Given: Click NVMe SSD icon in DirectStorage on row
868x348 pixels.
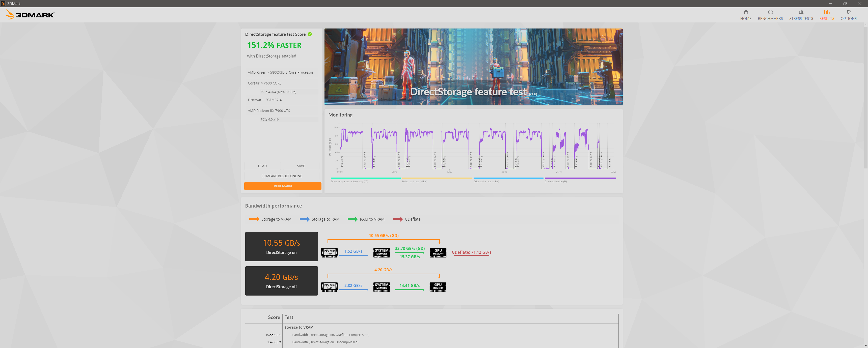Looking at the screenshot, I should (329, 253).
